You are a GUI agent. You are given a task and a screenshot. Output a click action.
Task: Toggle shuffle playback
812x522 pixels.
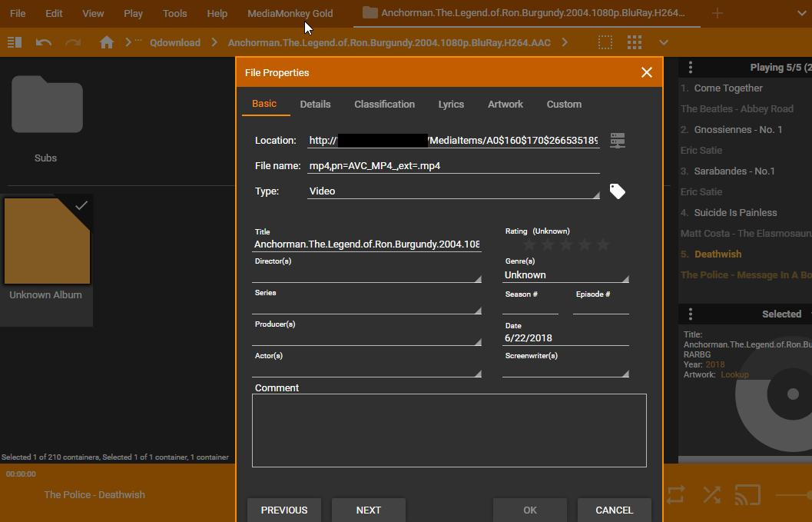712,494
